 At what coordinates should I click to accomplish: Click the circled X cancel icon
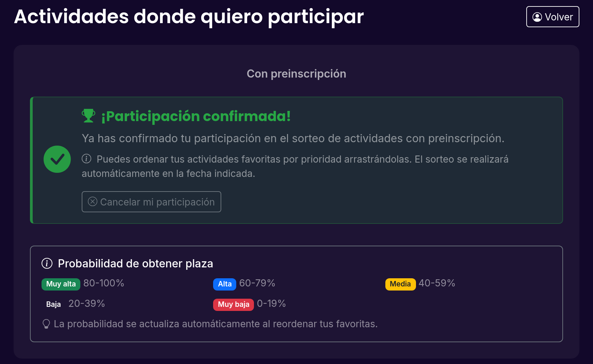(93, 202)
